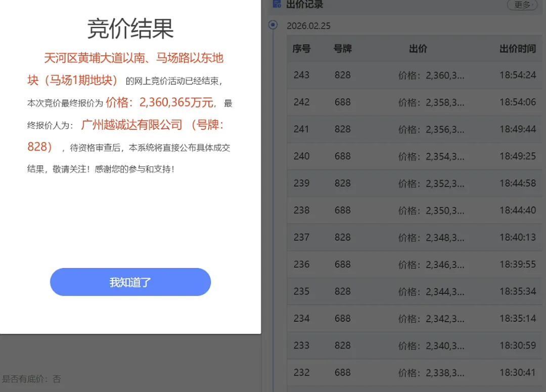Select bid record row number 235
Image resolution: width=546 pixels, height=392 pixels.
pos(415,291)
